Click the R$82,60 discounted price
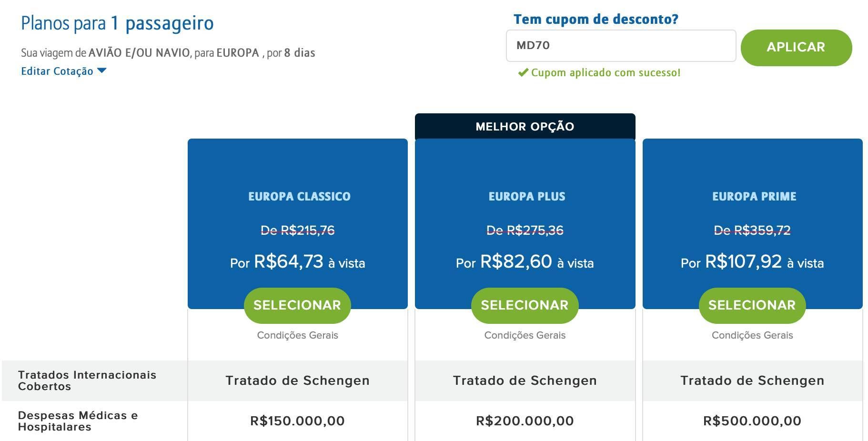The image size is (868, 441). click(516, 262)
